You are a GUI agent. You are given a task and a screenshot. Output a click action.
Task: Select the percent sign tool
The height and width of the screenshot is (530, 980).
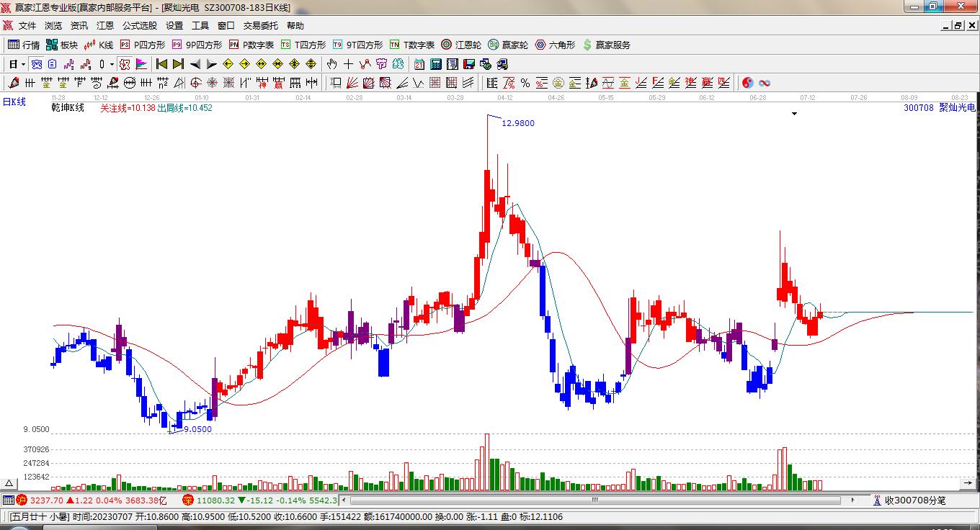(x=525, y=83)
